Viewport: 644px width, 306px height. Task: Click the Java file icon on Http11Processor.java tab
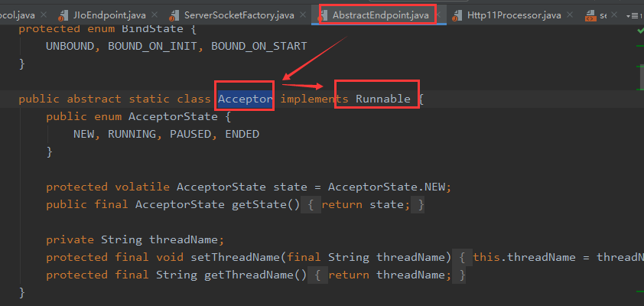coord(457,15)
